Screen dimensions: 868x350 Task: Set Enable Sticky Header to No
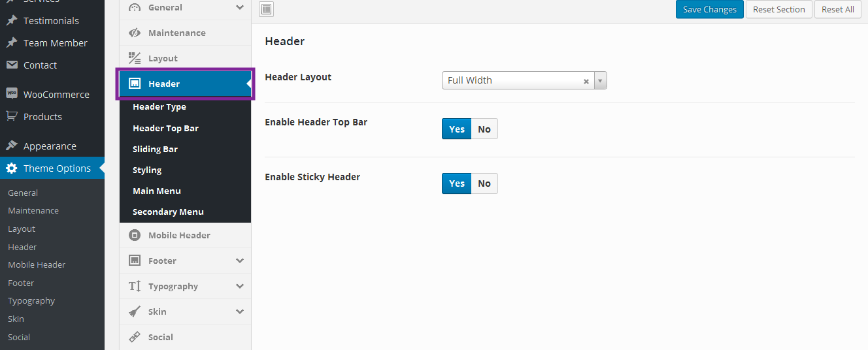click(484, 183)
